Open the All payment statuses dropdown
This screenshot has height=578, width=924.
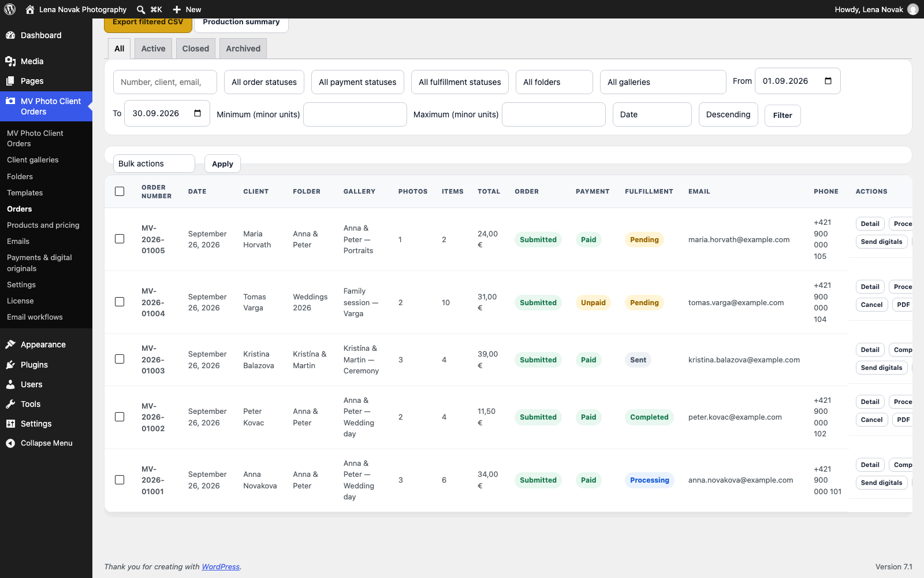(357, 82)
